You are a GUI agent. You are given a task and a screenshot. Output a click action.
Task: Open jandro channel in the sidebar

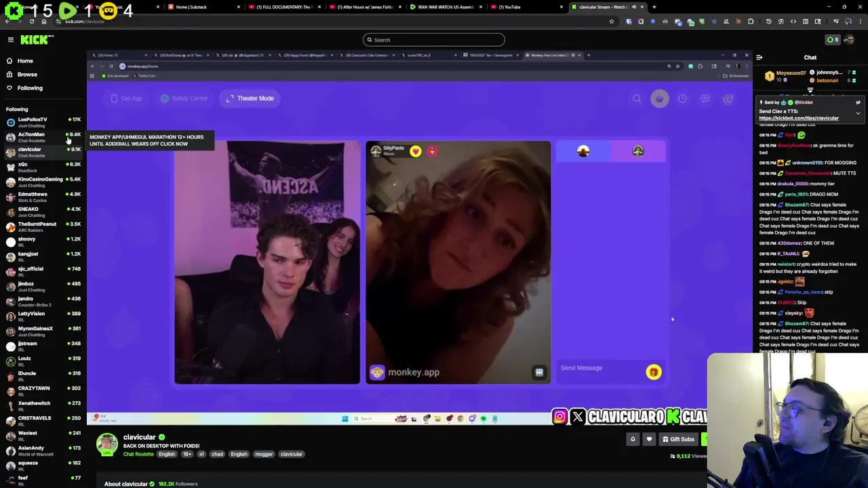point(42,301)
